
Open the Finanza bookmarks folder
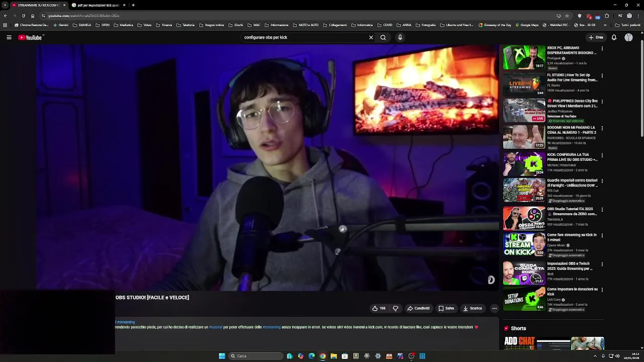pos(164,25)
